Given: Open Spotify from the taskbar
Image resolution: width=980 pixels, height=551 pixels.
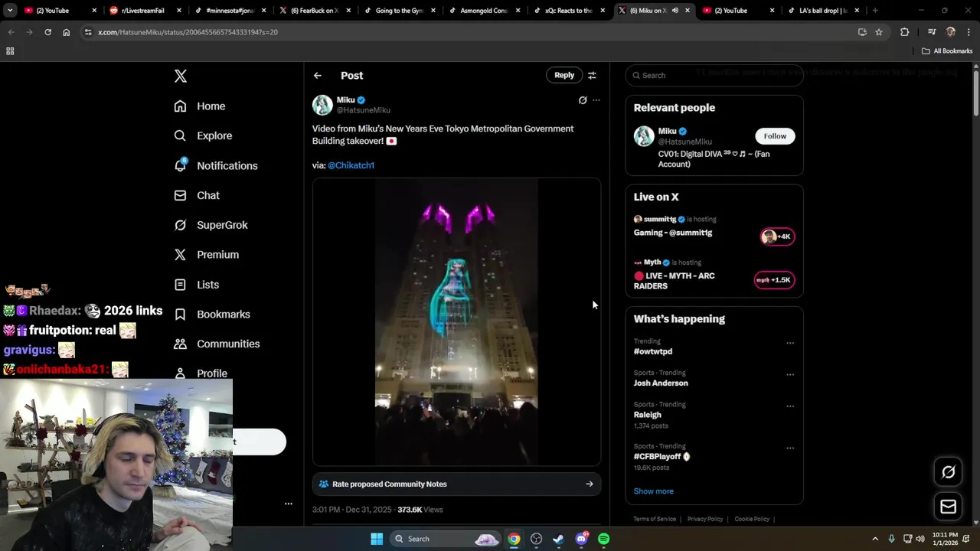Looking at the screenshot, I should pyautogui.click(x=603, y=539).
